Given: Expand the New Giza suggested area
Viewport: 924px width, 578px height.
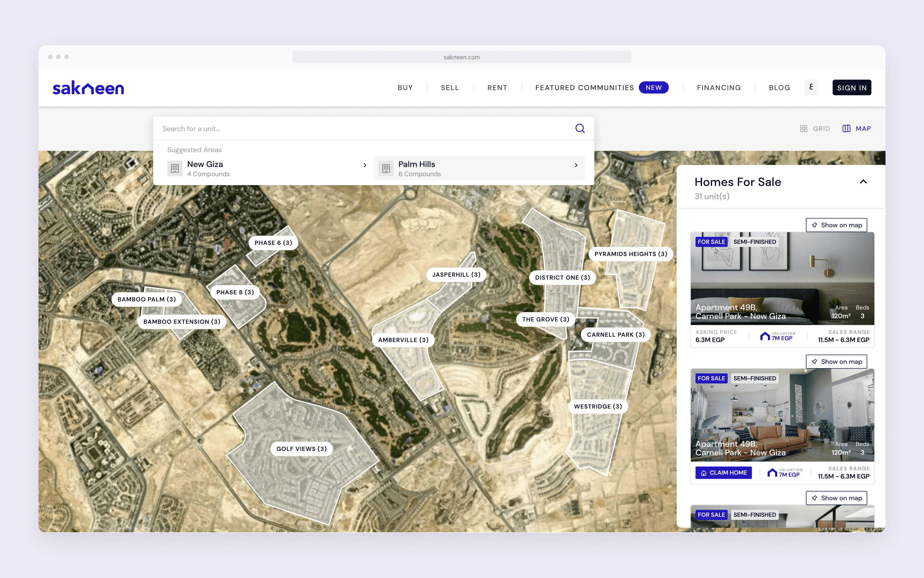Looking at the screenshot, I should [365, 165].
